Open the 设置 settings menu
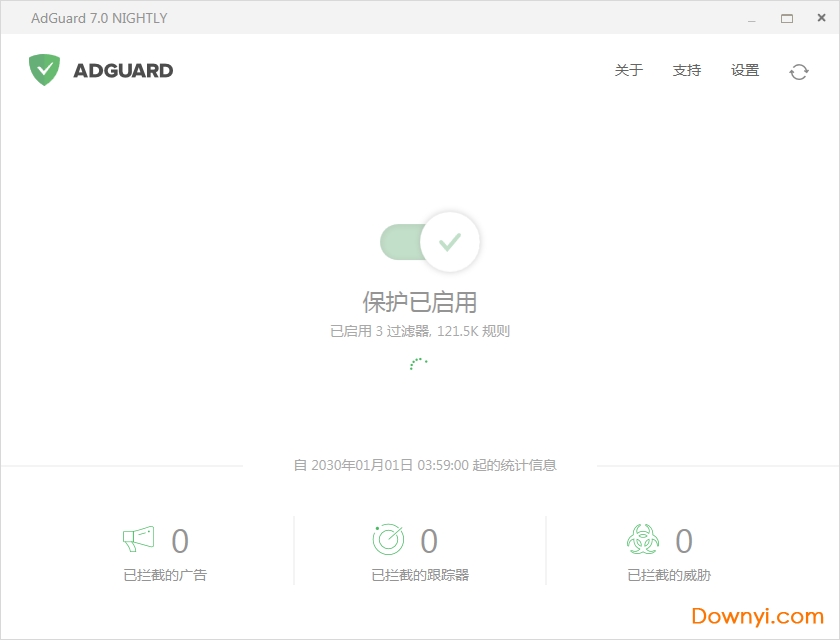 [x=744, y=71]
